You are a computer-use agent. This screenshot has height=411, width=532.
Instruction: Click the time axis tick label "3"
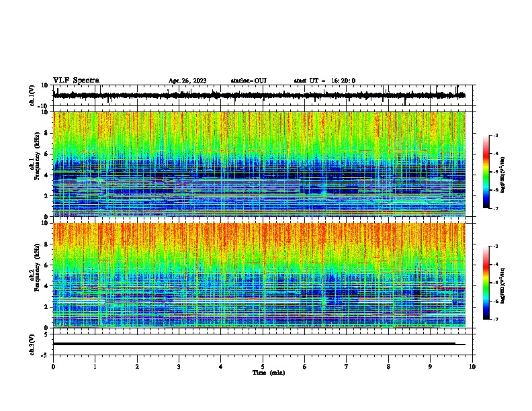pyautogui.click(x=179, y=367)
